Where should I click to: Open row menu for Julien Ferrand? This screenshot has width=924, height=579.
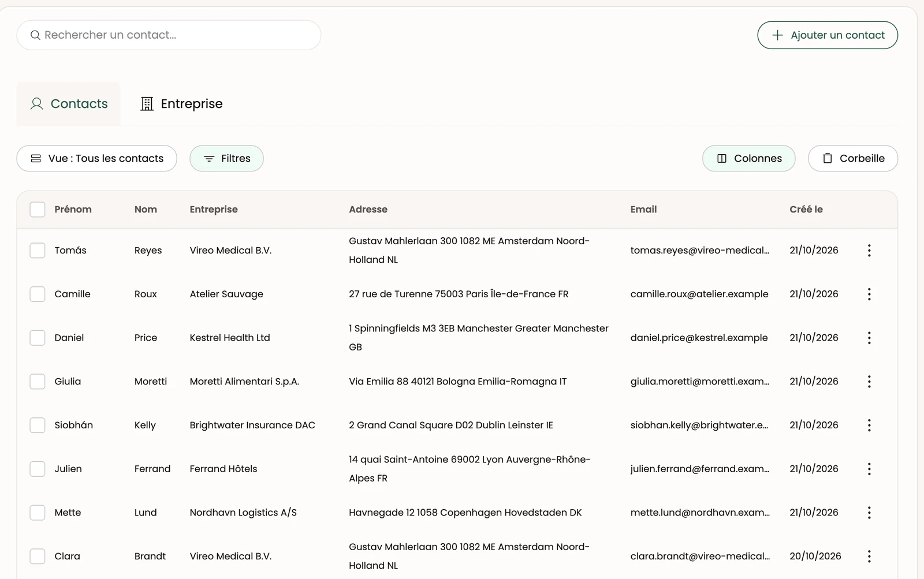coord(869,469)
